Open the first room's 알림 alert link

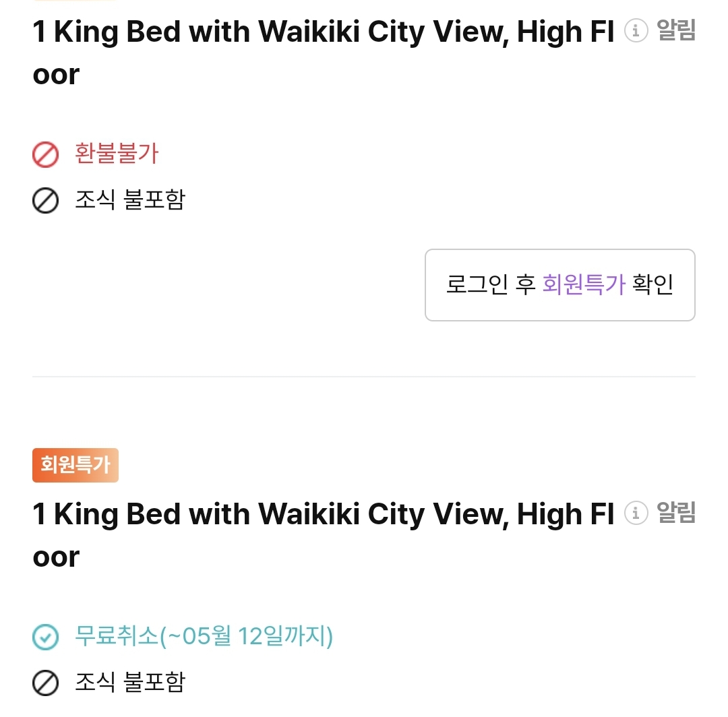pyautogui.click(x=676, y=30)
